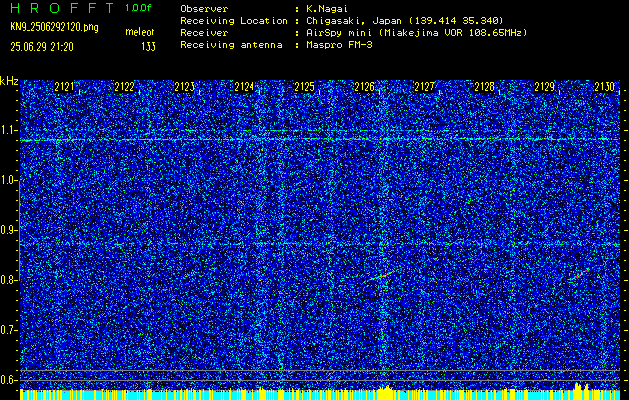Click the 0.6 kHz axis label
Viewport: 629px width, 400px height.
[8, 380]
